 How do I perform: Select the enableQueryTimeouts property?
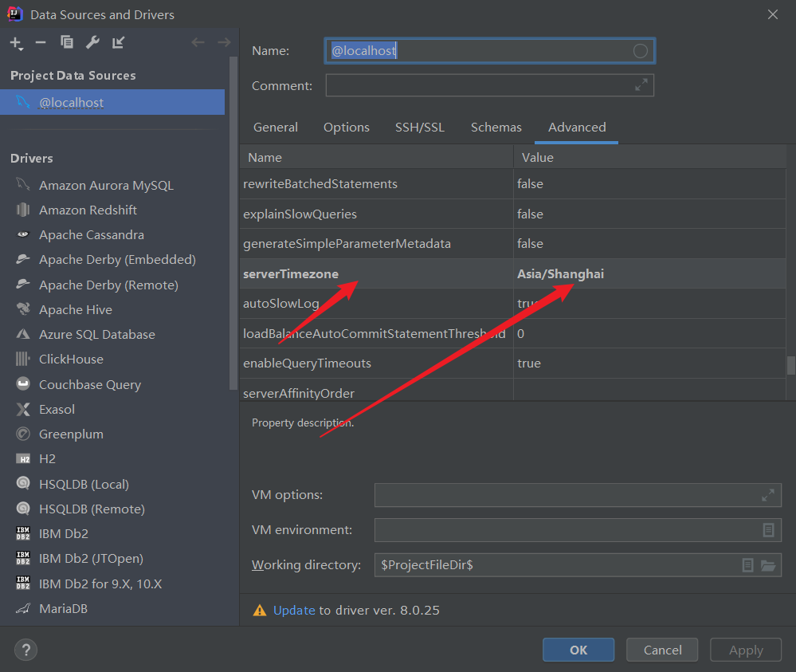(x=377, y=364)
